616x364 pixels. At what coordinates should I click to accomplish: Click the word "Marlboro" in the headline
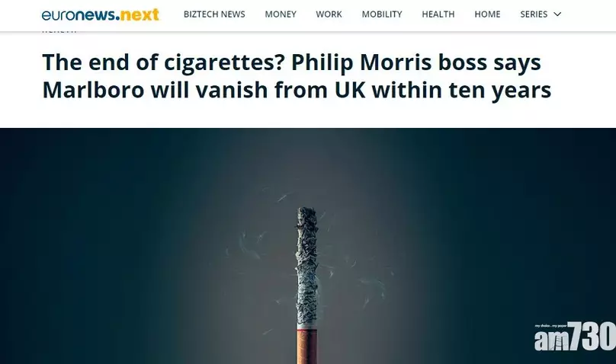(x=94, y=90)
